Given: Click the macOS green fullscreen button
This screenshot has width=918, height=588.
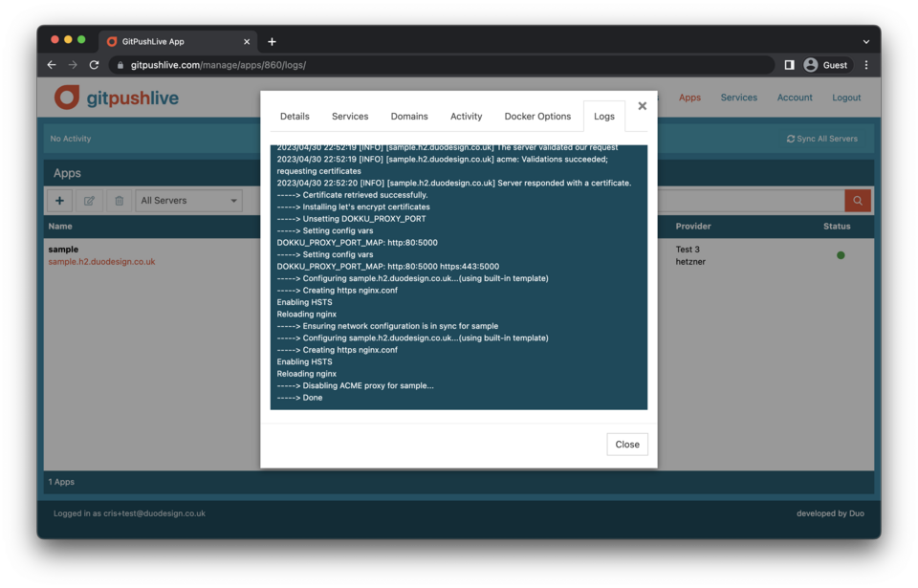Looking at the screenshot, I should tap(81, 39).
